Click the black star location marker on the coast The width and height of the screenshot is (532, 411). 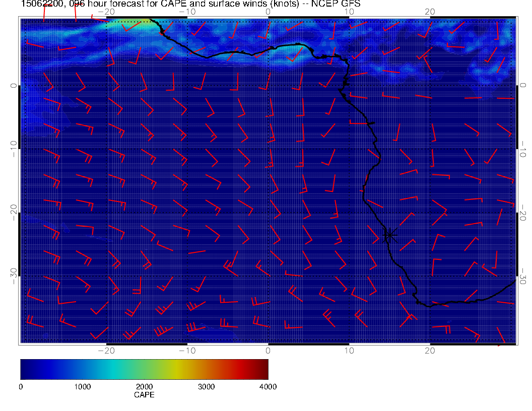(x=389, y=235)
